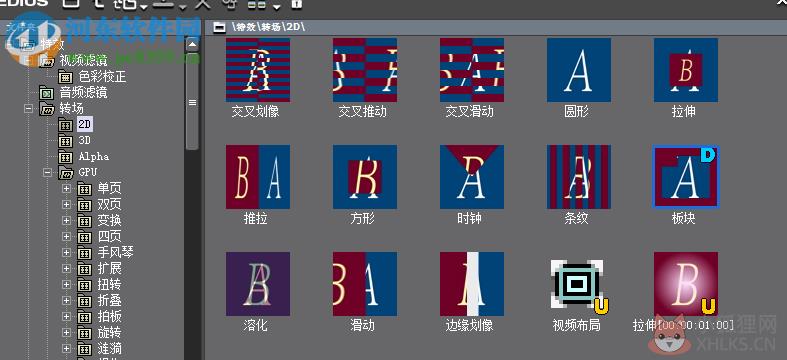
Task: Click the tree scrollbar up arrow
Action: click(192, 44)
